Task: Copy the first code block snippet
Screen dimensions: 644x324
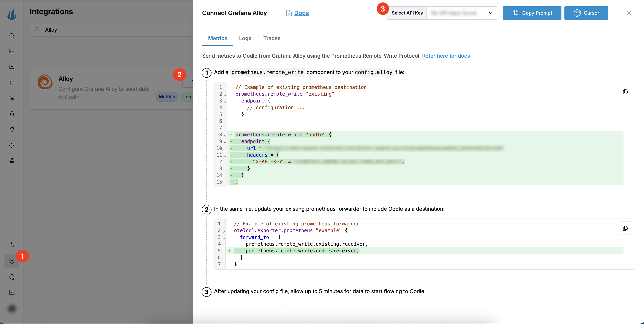Action: tap(625, 92)
